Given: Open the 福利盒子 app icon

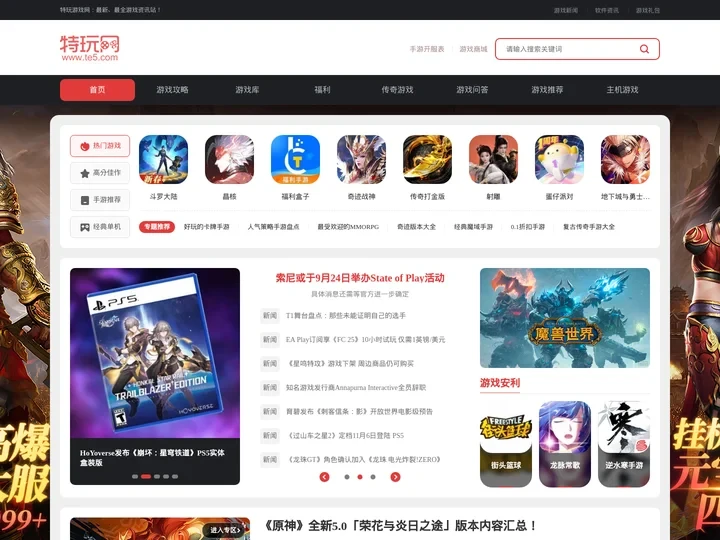Looking at the screenshot, I should [295, 159].
